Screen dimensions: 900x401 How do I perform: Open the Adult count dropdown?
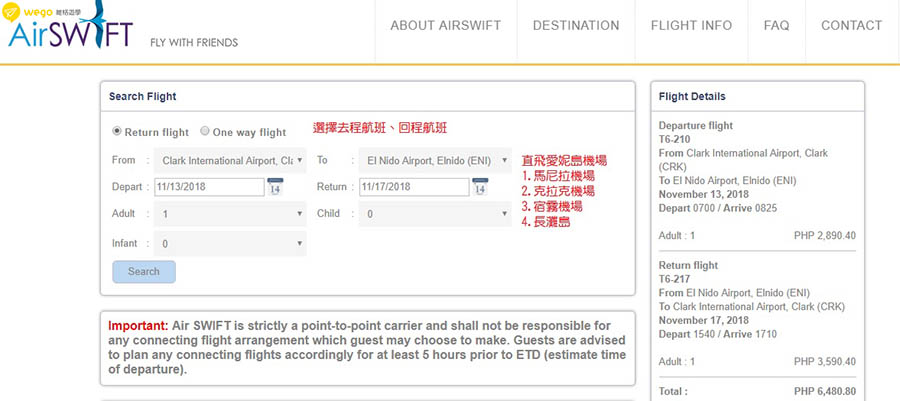230,213
